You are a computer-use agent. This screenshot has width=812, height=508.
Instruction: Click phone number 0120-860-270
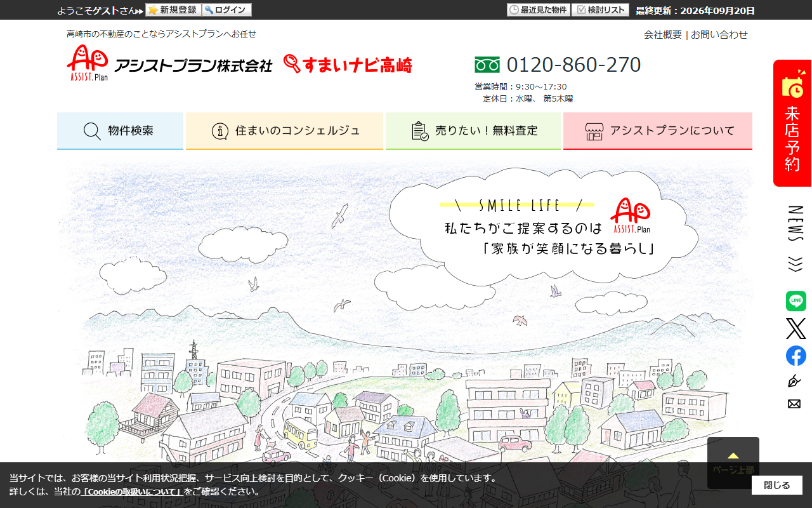[x=573, y=65]
